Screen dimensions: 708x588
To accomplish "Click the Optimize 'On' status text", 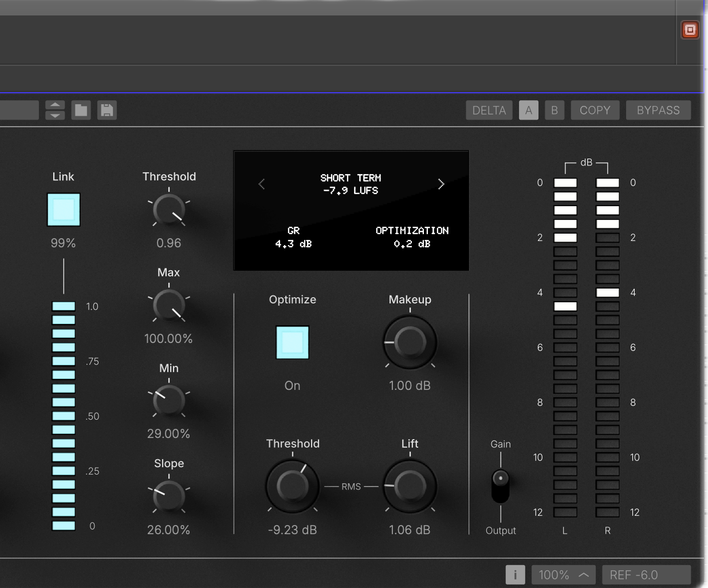I will (292, 386).
